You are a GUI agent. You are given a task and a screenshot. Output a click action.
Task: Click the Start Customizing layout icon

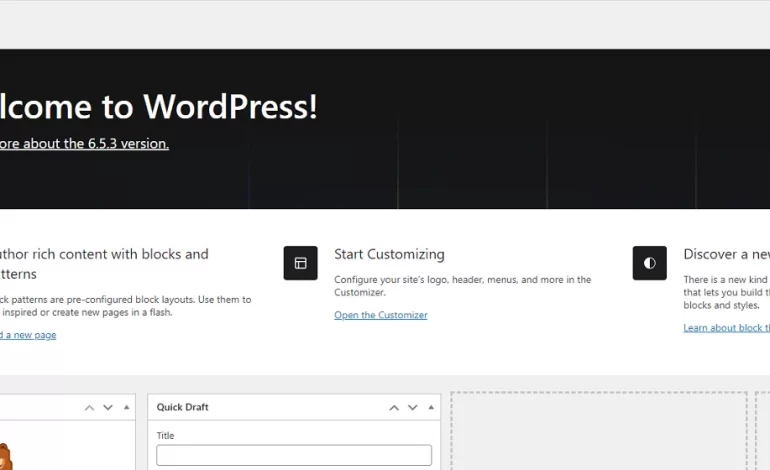click(301, 263)
